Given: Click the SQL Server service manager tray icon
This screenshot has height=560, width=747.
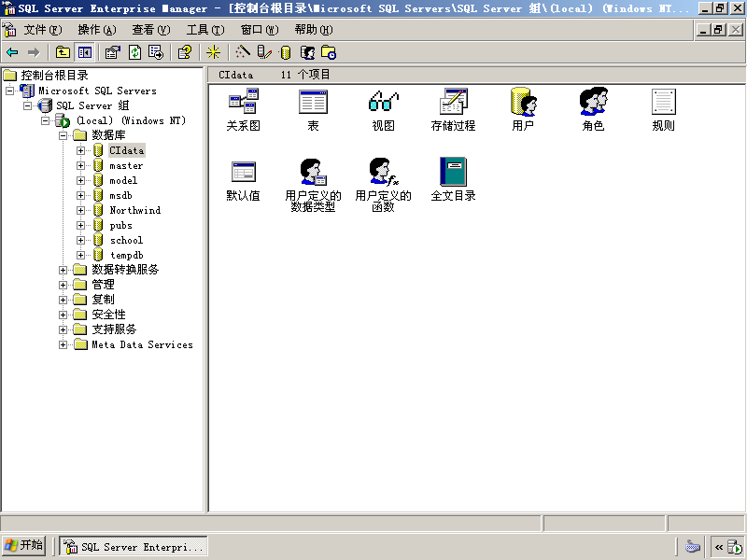Looking at the screenshot, I should 735,547.
